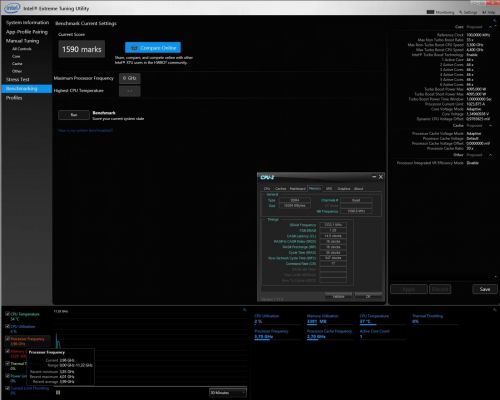Open Manual Tuning in the sidebar
The width and height of the screenshot is (500, 400).
click(x=22, y=41)
